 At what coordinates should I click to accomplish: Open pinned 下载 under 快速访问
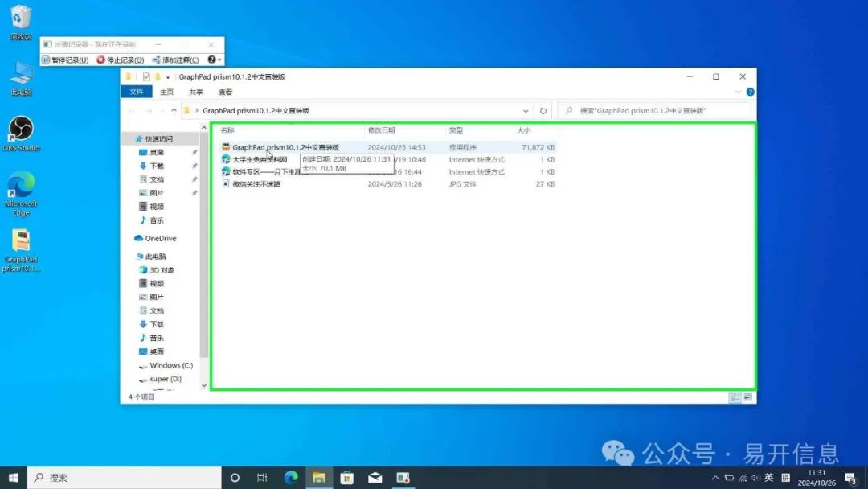(157, 166)
